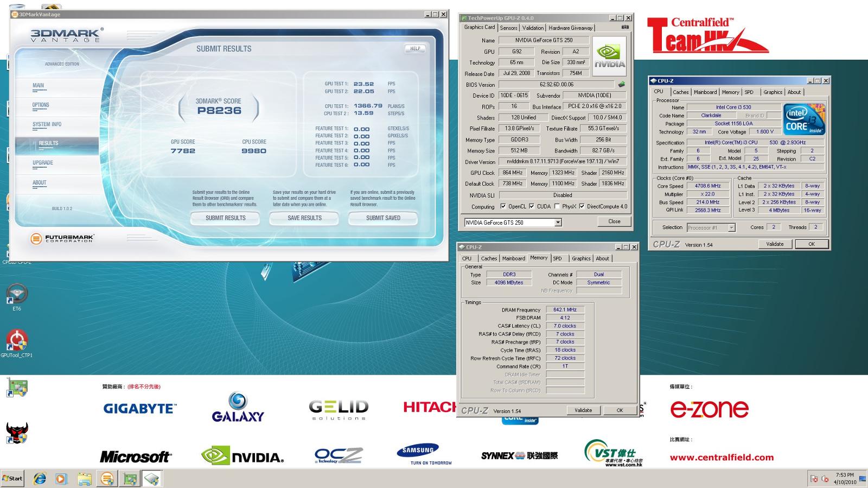Switch to the Sensors tab in GPU-Z
This screenshot has width=868, height=488.
(x=508, y=28)
